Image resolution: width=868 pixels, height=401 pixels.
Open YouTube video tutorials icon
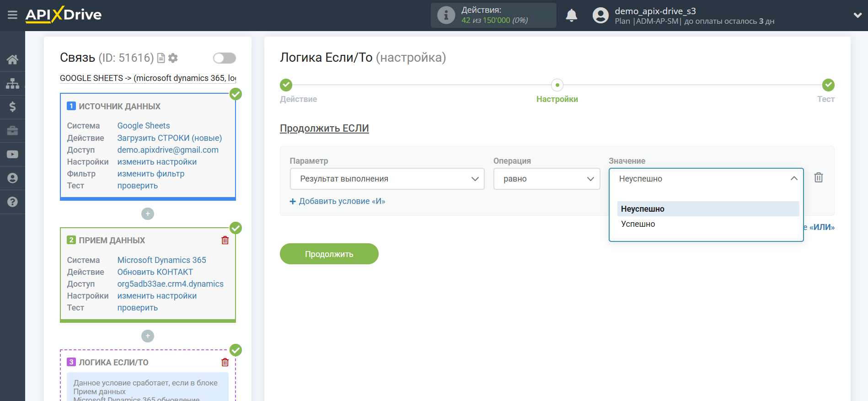(12, 155)
